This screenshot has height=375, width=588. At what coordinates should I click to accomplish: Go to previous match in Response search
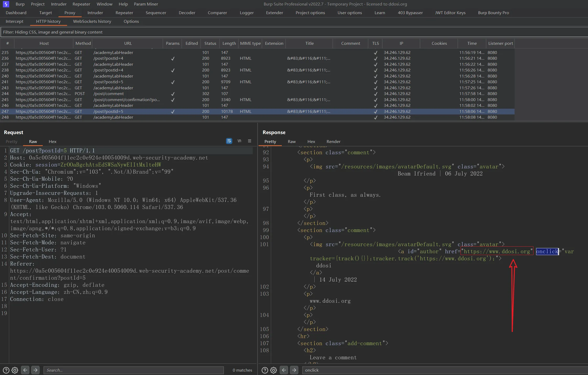point(284,370)
